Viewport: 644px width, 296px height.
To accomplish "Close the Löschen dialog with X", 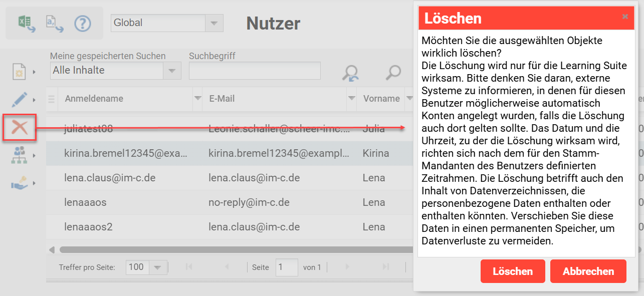I will 625,17.
